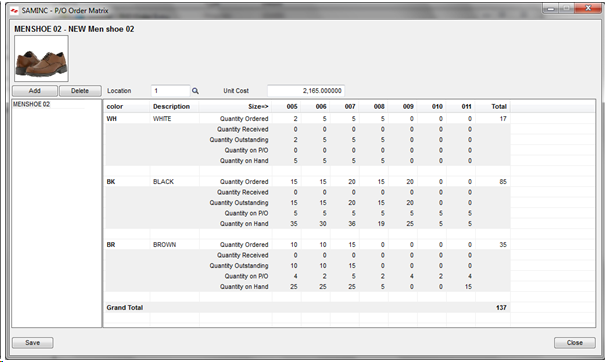Click WHITE Quantity Outstanding row label
This screenshot has height=362, width=605.
coord(239,140)
